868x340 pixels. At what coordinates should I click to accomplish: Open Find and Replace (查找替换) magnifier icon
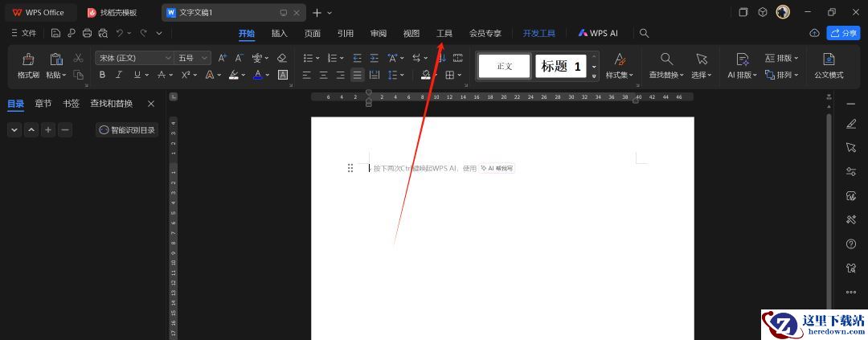(x=666, y=59)
